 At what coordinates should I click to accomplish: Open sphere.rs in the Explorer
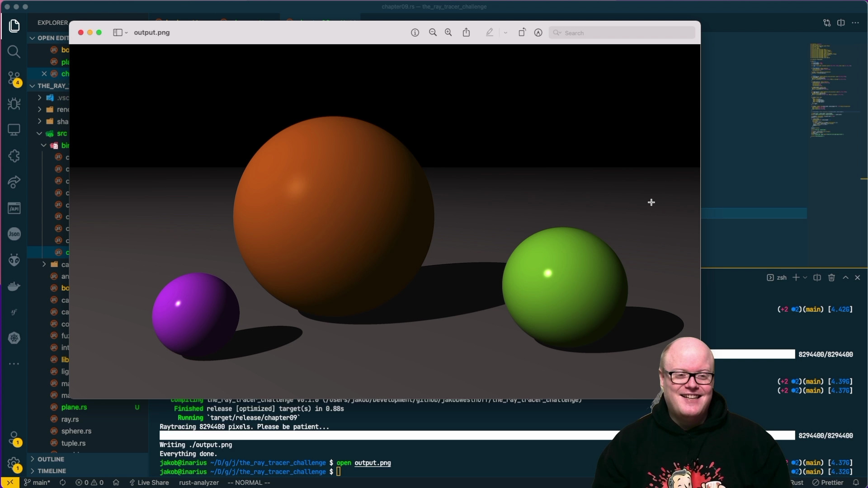pyautogui.click(x=76, y=431)
